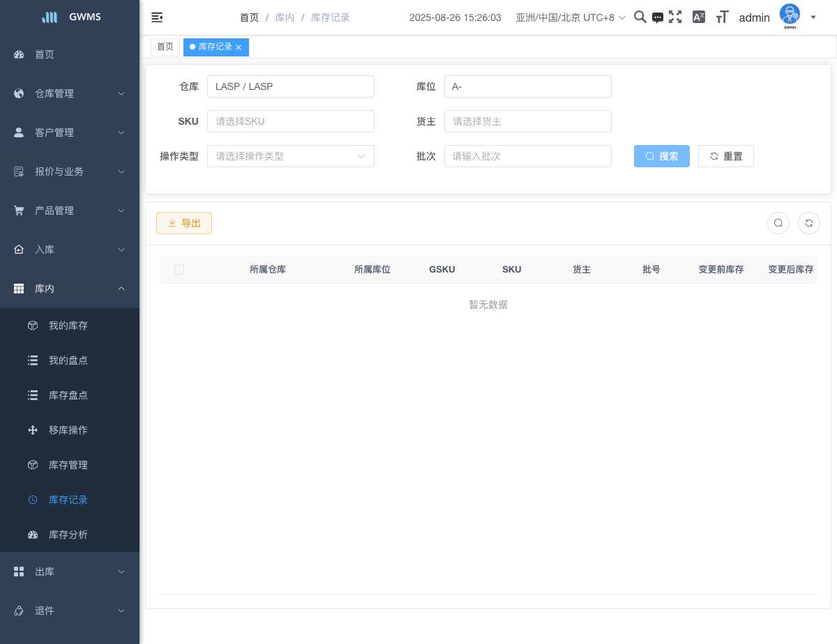Click the 批次 input field
The image size is (837, 644).
tap(527, 156)
